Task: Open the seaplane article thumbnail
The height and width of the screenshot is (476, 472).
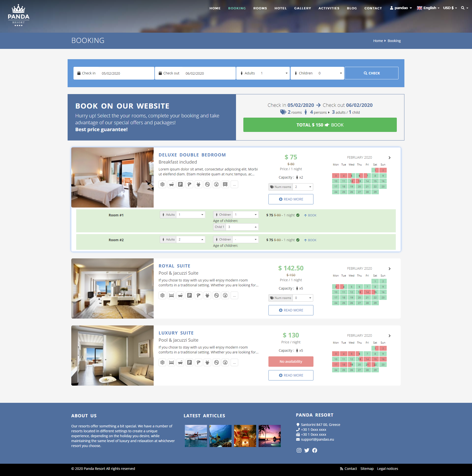Action: 196,436
